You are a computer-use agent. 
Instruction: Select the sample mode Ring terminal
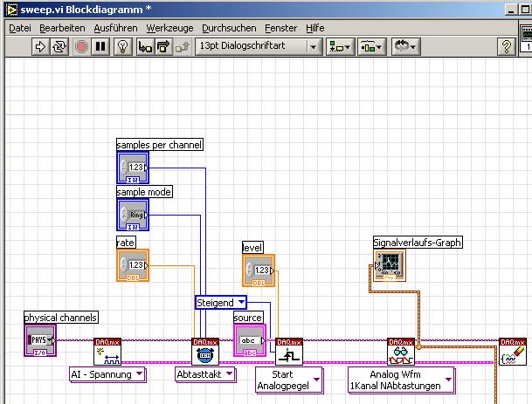[x=133, y=215]
